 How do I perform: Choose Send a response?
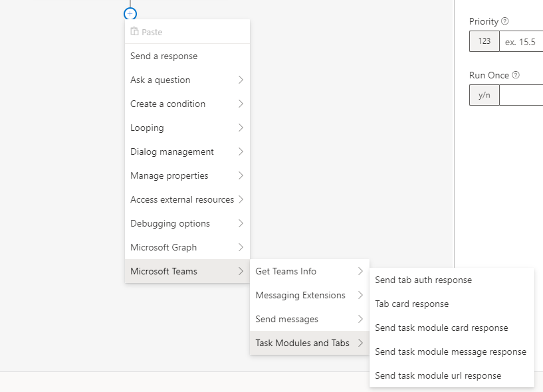point(187,56)
